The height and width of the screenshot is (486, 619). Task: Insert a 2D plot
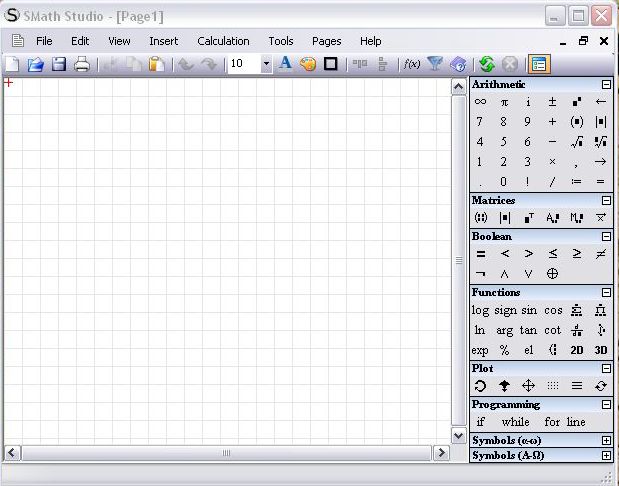[x=577, y=350]
